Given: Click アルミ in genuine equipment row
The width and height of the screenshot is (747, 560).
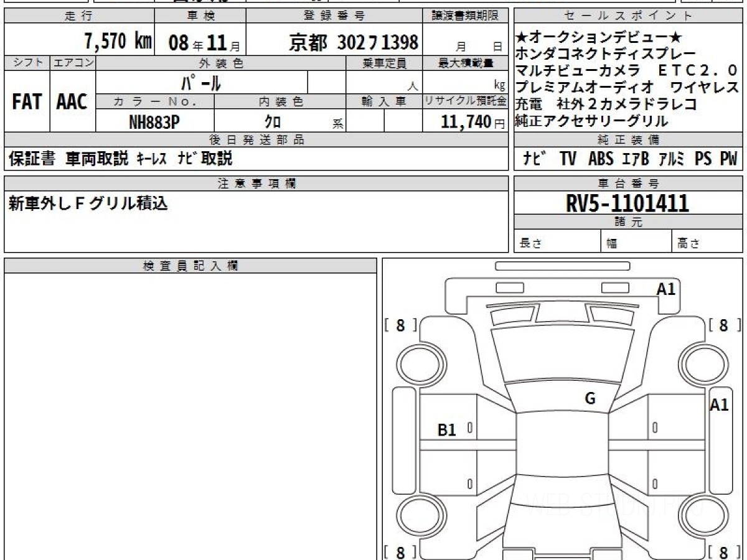Looking at the screenshot, I should pyautogui.click(x=672, y=159).
